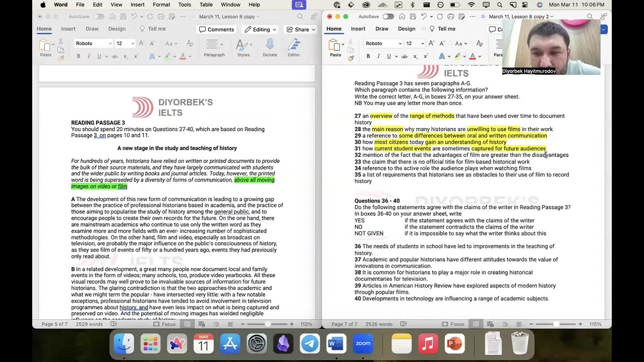
Task: Click Paste in the right Word window
Action: tap(335, 48)
